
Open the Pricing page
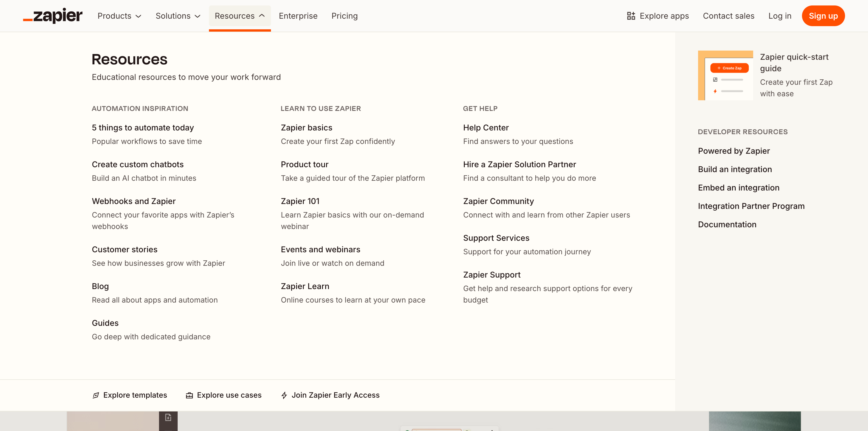coord(344,16)
